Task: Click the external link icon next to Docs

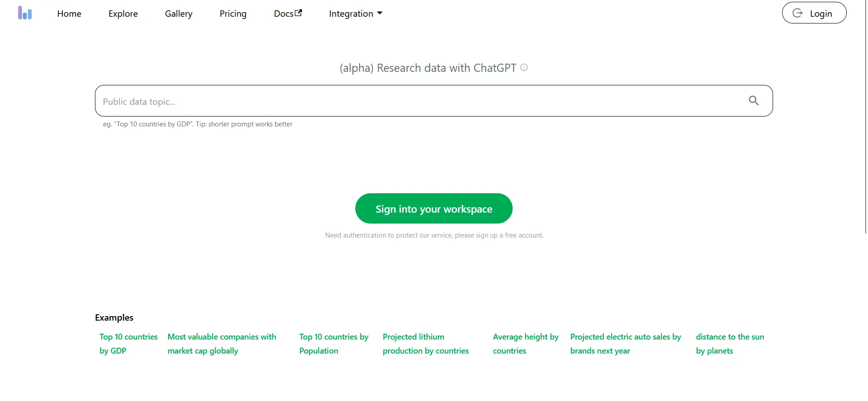Action: pyautogui.click(x=298, y=13)
